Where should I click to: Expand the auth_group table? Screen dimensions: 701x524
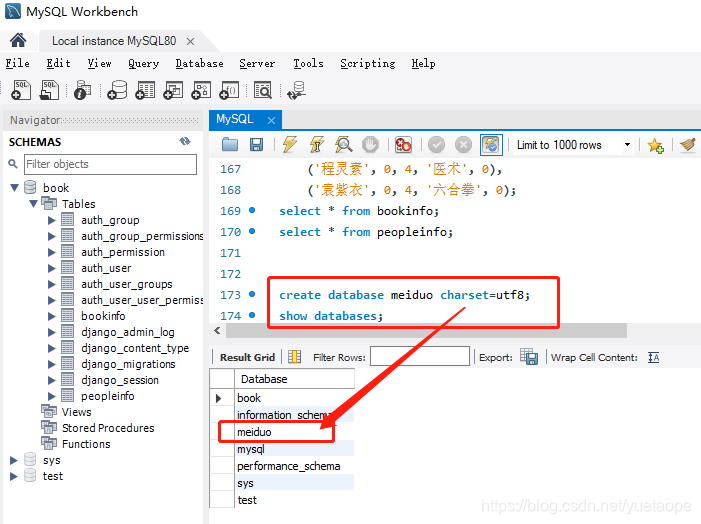click(x=52, y=220)
